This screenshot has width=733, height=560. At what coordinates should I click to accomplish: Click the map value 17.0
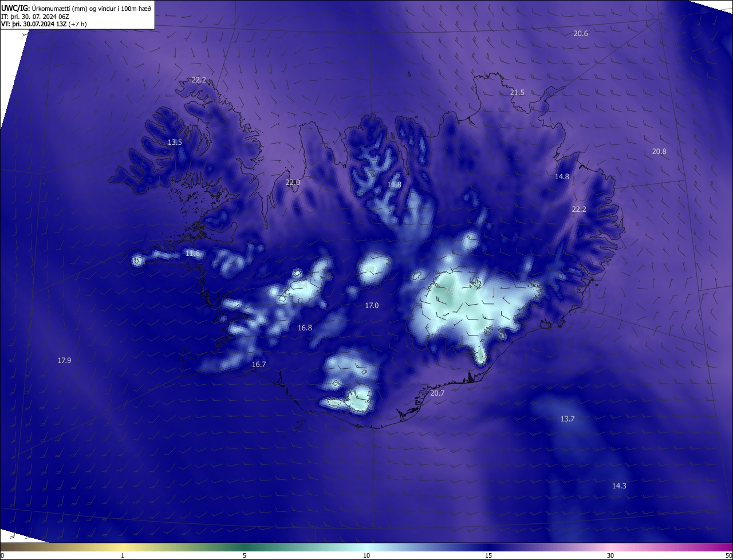click(372, 306)
